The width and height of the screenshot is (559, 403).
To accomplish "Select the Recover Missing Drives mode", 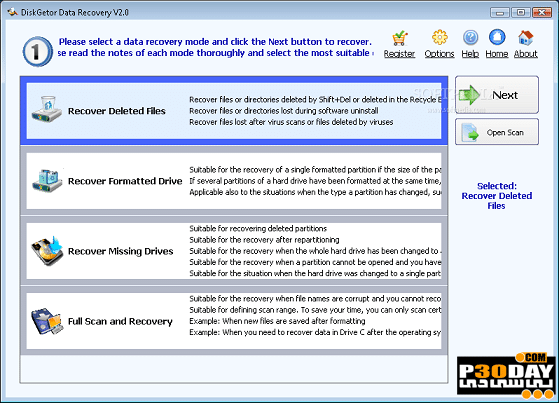I will tap(234, 251).
